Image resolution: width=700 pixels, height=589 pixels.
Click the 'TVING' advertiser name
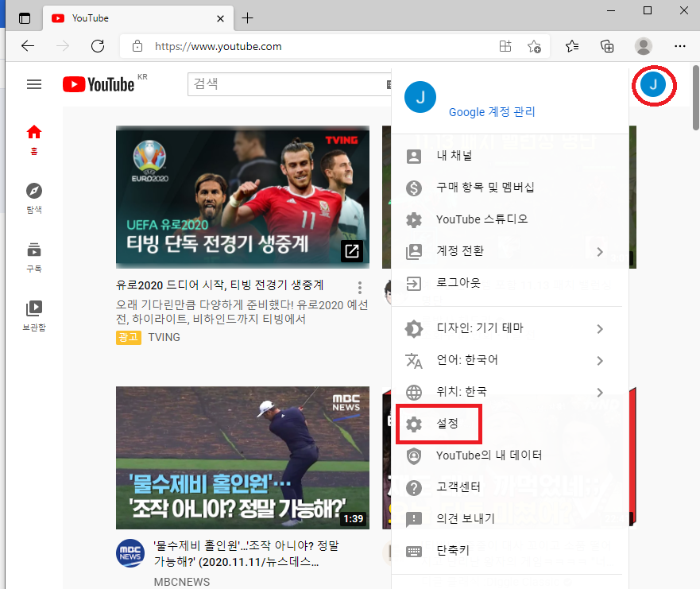pyautogui.click(x=164, y=337)
